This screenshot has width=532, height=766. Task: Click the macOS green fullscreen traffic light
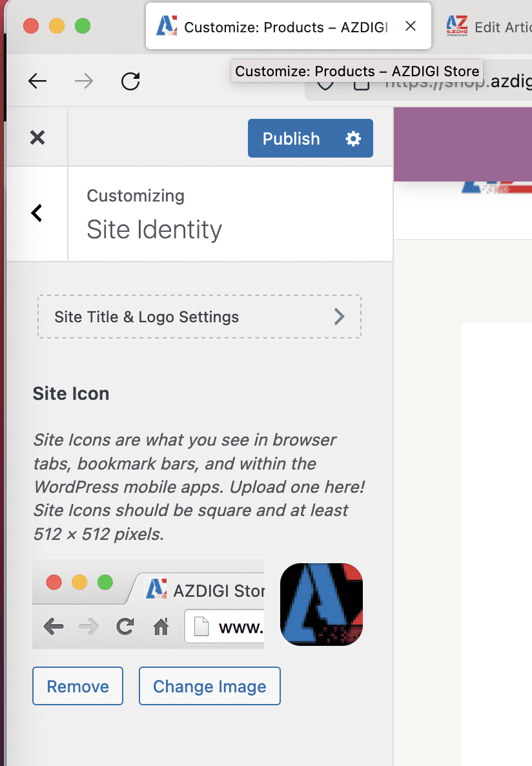pos(83,26)
